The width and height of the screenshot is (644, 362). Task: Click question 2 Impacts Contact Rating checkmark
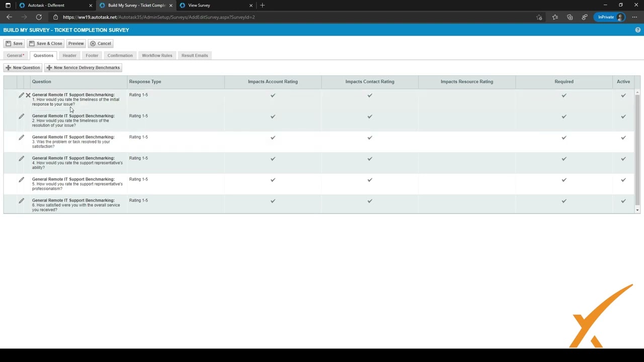pyautogui.click(x=370, y=116)
